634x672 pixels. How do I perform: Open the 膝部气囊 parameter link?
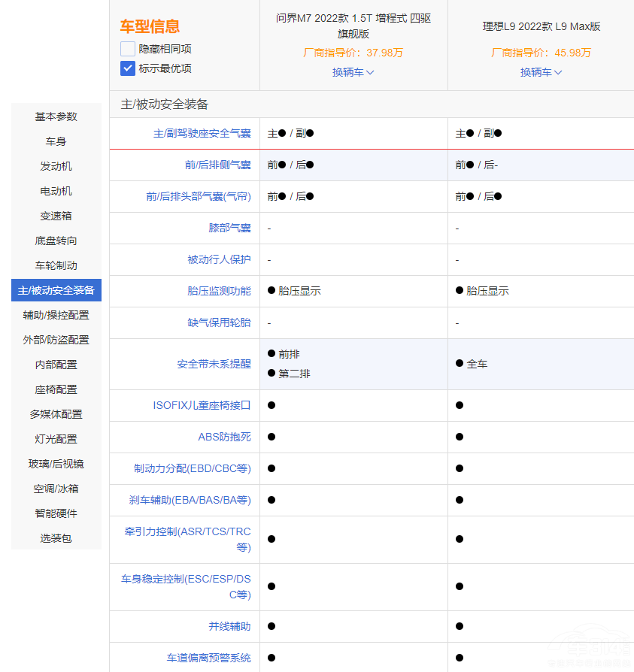[x=229, y=228]
